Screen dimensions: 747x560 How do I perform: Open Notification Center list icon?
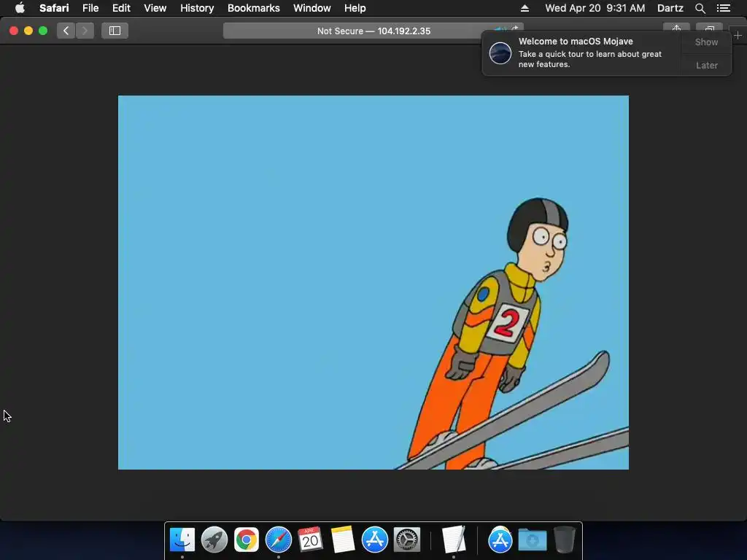click(723, 8)
